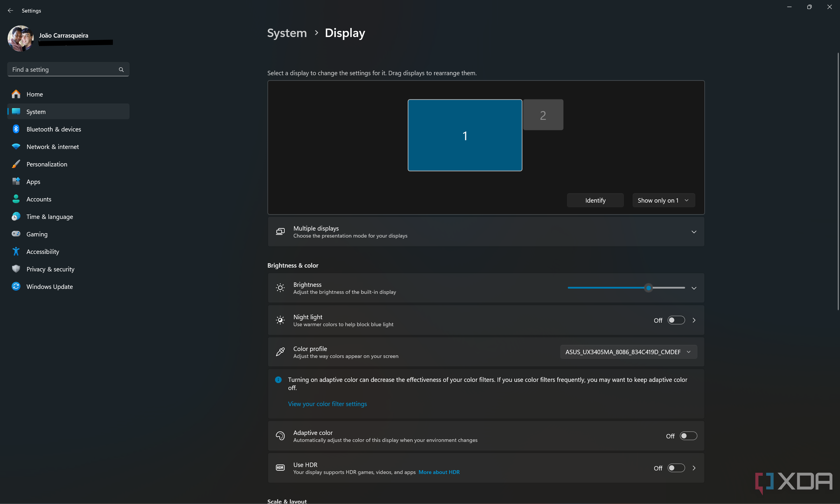Click the Personalization icon
The image size is (840, 504).
(16, 164)
